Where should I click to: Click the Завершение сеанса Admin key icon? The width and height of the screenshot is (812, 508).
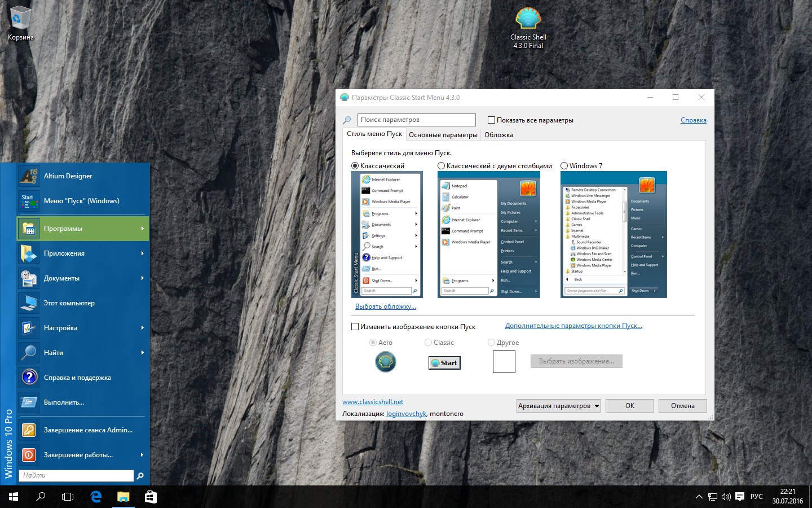[28, 430]
